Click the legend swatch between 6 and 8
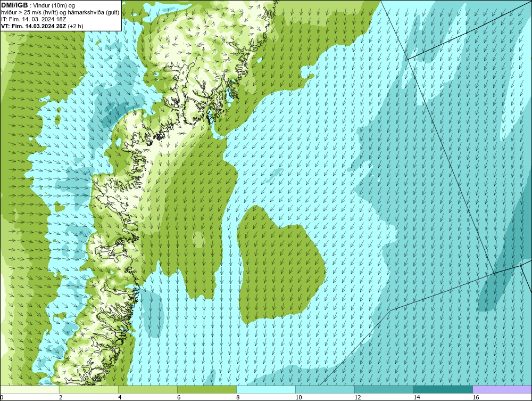 [x=207, y=389]
